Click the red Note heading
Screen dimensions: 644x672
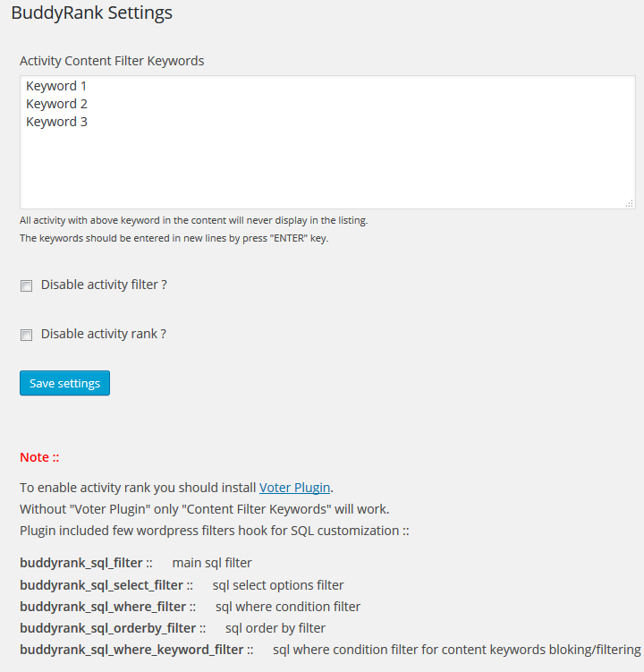point(39,457)
